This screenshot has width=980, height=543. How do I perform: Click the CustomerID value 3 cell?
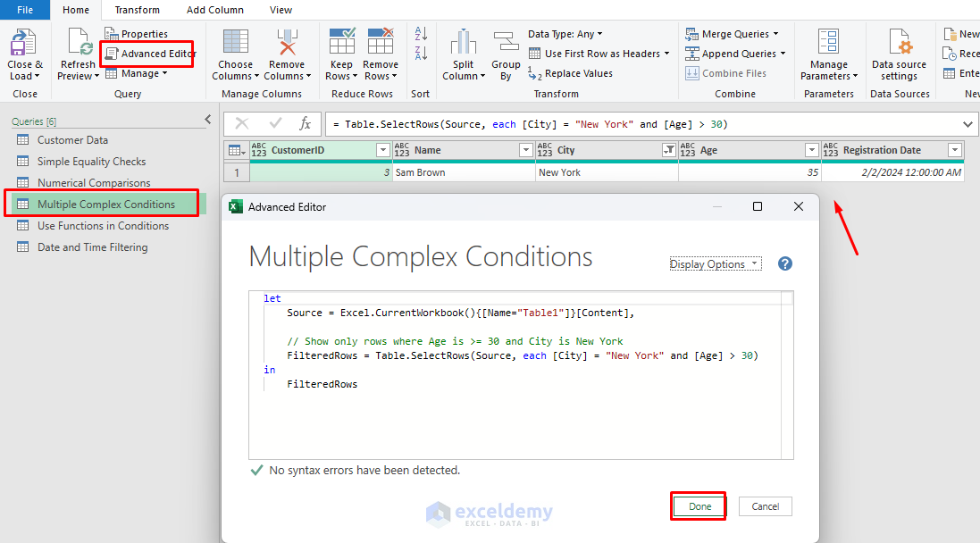(322, 172)
